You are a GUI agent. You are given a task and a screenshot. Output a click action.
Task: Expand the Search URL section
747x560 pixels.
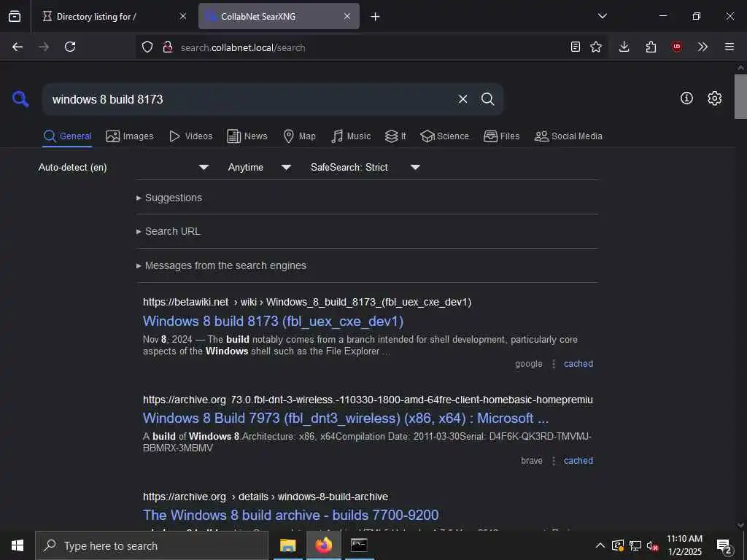click(169, 231)
